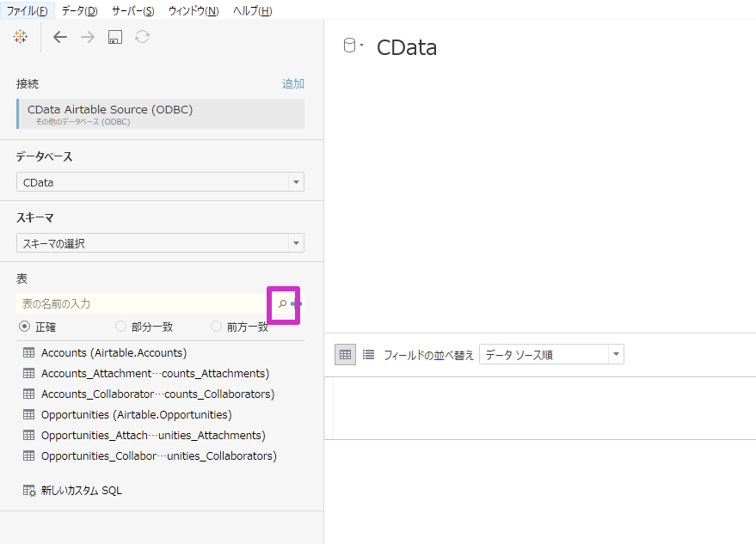Select Accounts (Airtable.Accounts) table
756x544 pixels.
click(x=114, y=352)
